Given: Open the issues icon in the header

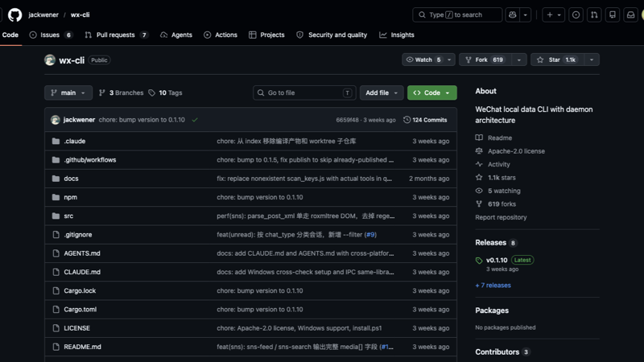Looking at the screenshot, I should click(x=576, y=14).
